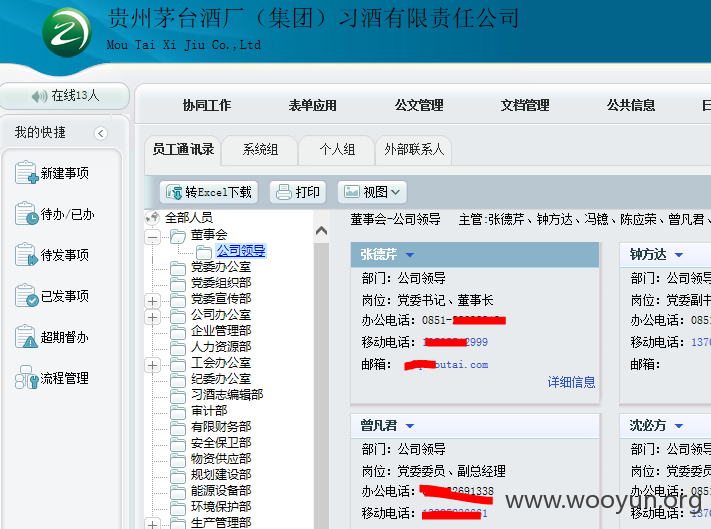Click the tree panel scroll-up arrow
711x529 pixels.
tap(321, 231)
